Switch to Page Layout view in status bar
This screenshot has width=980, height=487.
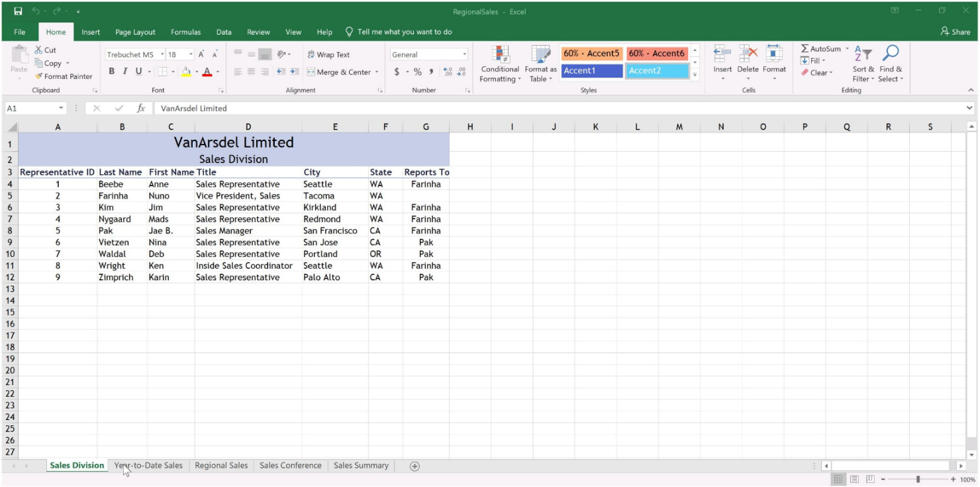pyautogui.click(x=855, y=479)
